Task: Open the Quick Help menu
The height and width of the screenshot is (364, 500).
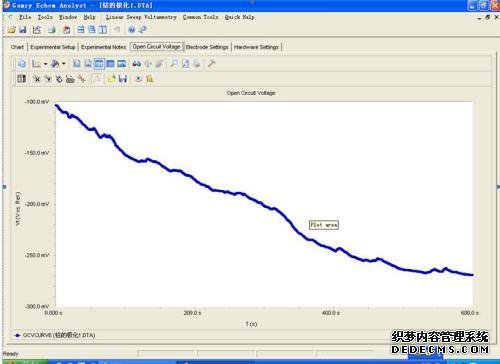Action: coord(239,17)
